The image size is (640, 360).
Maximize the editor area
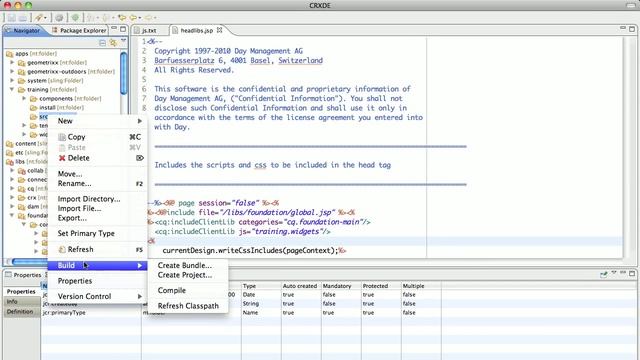[632, 29]
